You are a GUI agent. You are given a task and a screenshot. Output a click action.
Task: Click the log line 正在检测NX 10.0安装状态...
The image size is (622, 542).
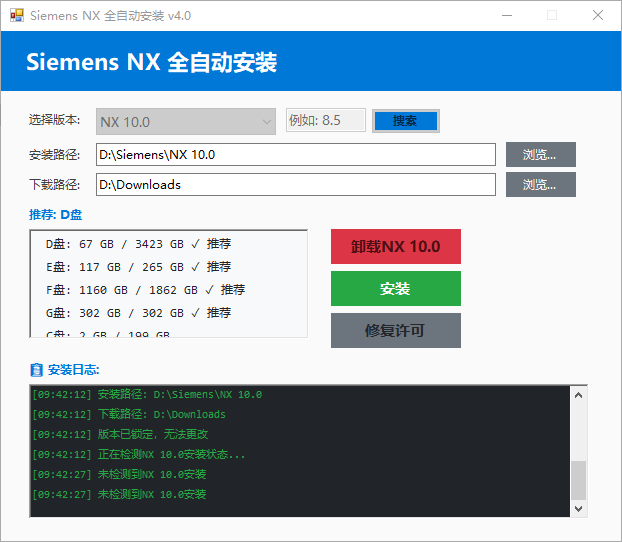[138, 454]
